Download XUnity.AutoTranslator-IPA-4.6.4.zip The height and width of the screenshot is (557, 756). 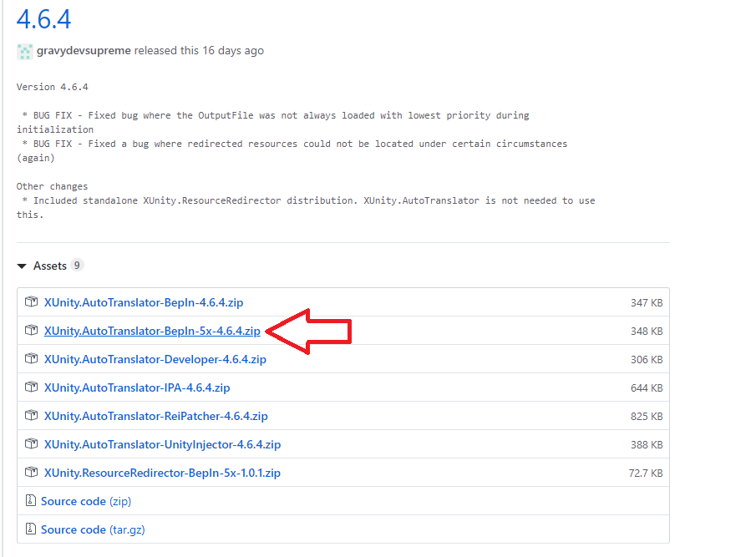(137, 387)
